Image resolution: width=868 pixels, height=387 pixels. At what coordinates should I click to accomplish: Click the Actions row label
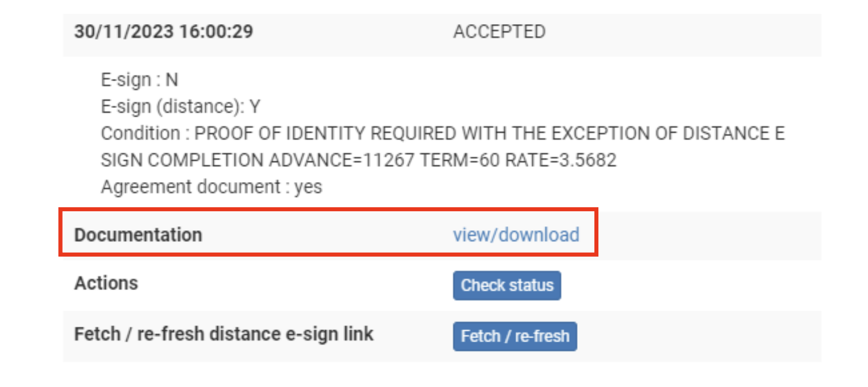tap(106, 282)
